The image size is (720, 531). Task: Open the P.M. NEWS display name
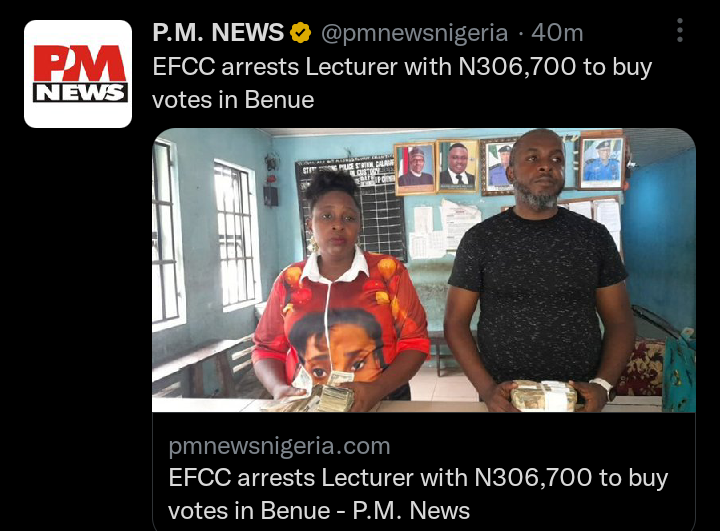tap(218, 33)
